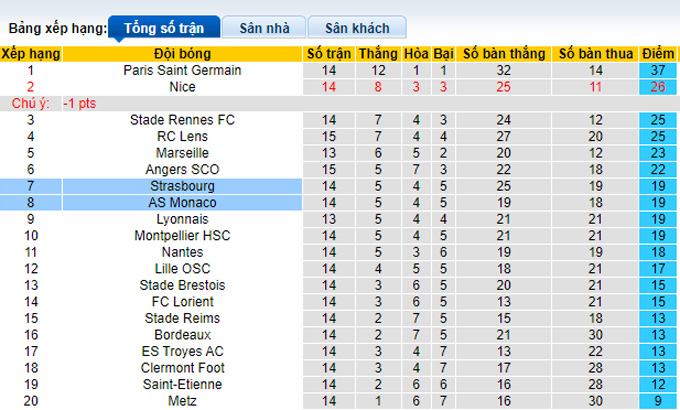Click the Montpellier HSC team name
The image size is (680, 410).
[x=183, y=235]
